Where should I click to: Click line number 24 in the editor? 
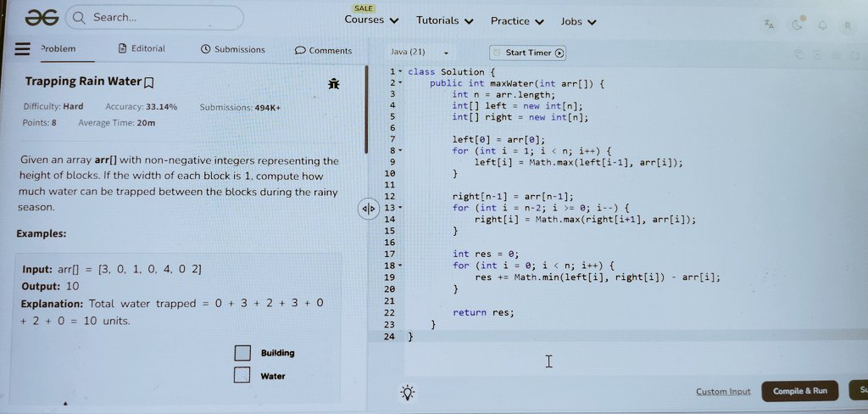[x=389, y=336]
